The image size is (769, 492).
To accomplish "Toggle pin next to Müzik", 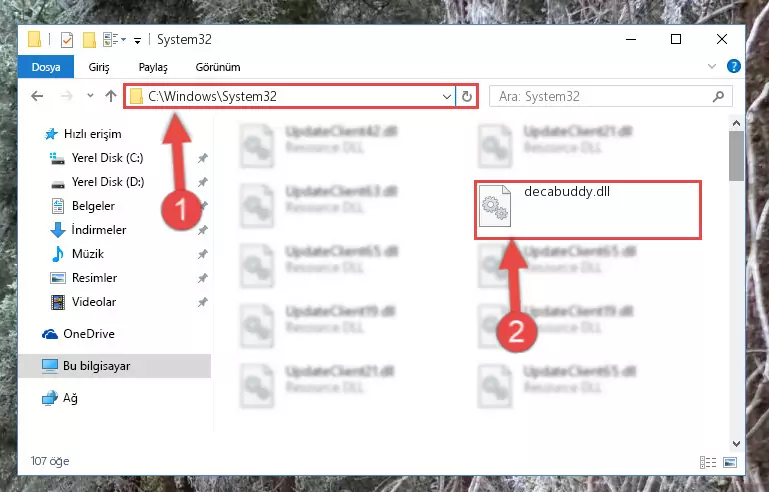I will coord(203,254).
